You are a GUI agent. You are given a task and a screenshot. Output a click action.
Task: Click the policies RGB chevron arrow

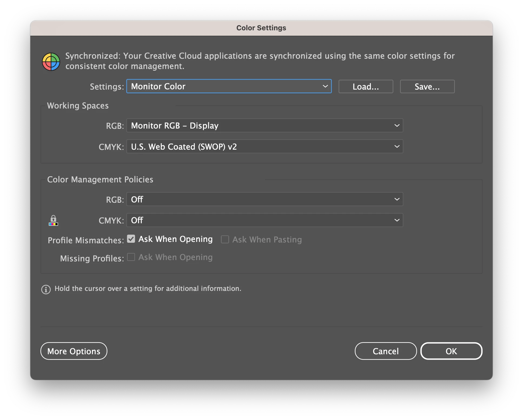tap(397, 199)
